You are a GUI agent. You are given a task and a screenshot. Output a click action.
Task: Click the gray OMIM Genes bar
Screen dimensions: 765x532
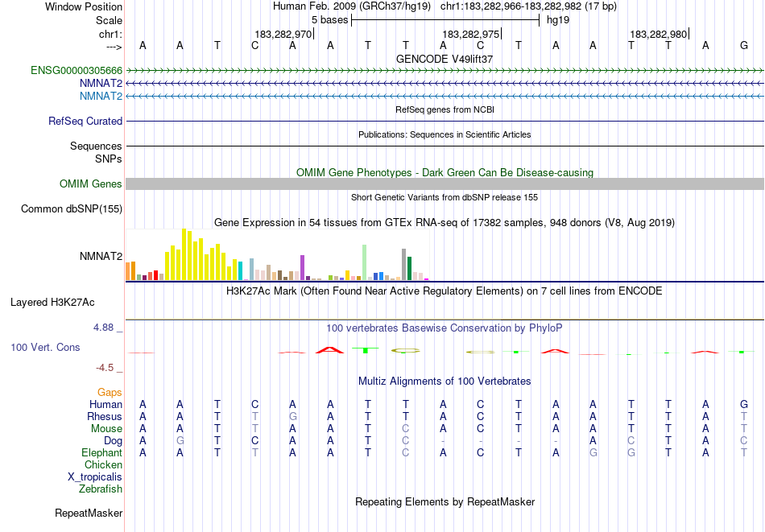pyautogui.click(x=445, y=184)
